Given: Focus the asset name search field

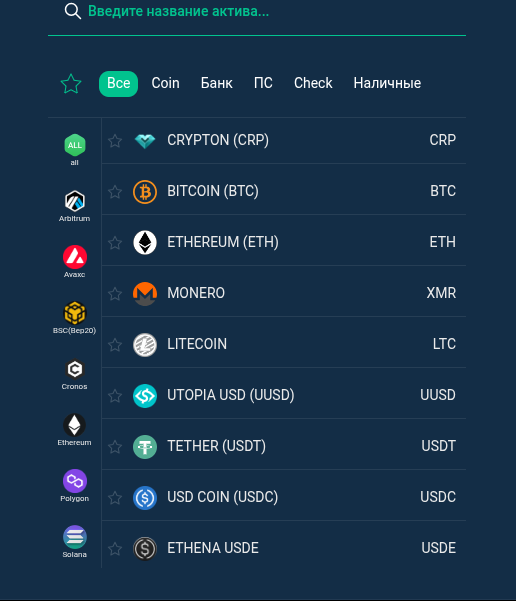Looking at the screenshot, I should click(257, 11).
